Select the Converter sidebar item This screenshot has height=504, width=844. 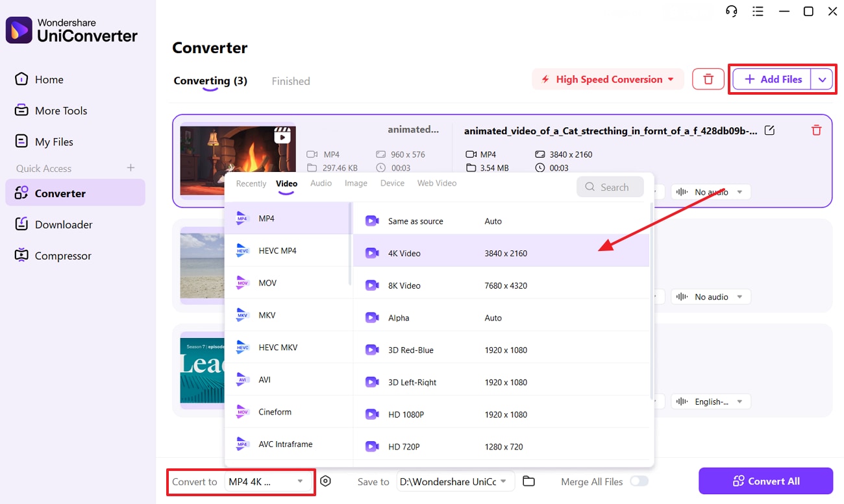click(x=75, y=193)
